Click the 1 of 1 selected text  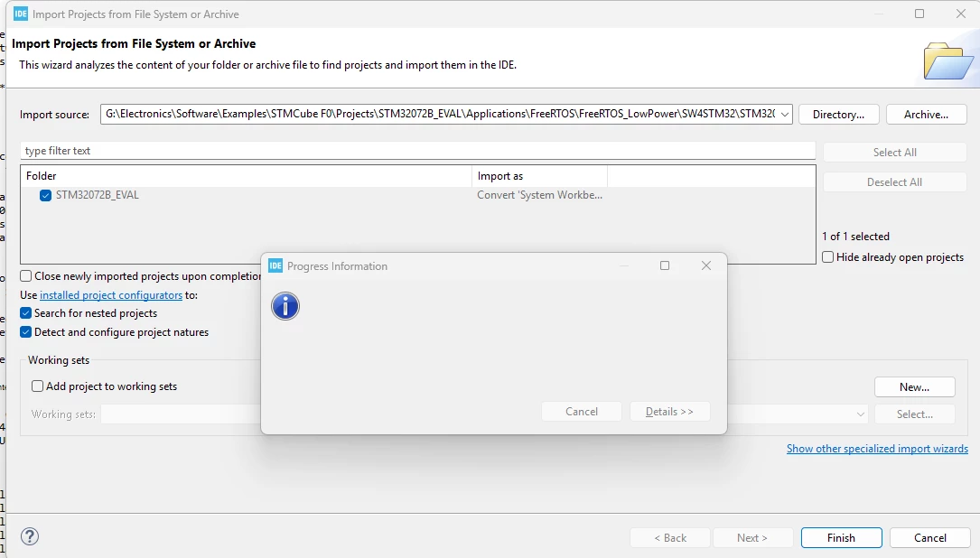tap(855, 237)
